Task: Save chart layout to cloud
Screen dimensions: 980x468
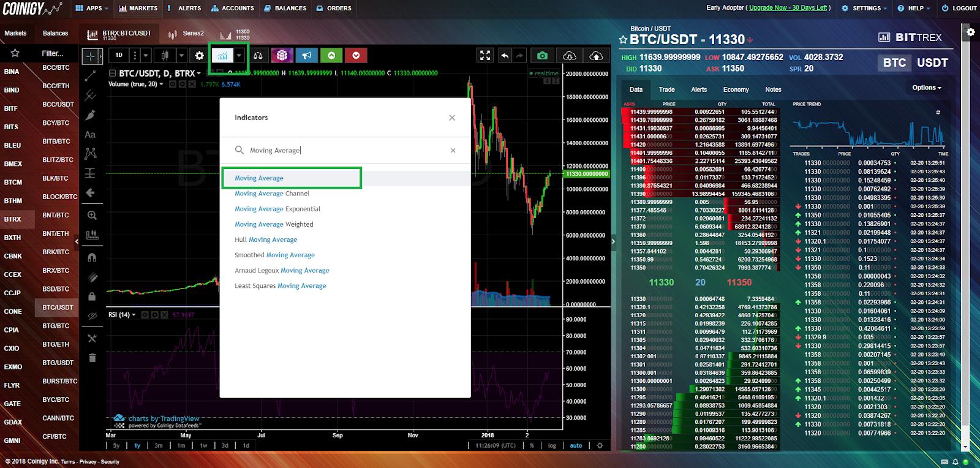Action: [596, 56]
